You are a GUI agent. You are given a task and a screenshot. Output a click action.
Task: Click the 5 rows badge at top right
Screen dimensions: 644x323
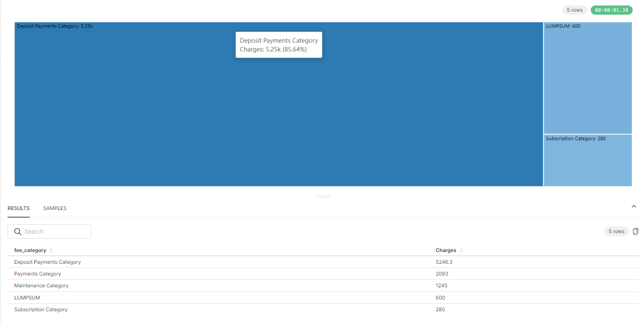pyautogui.click(x=575, y=10)
